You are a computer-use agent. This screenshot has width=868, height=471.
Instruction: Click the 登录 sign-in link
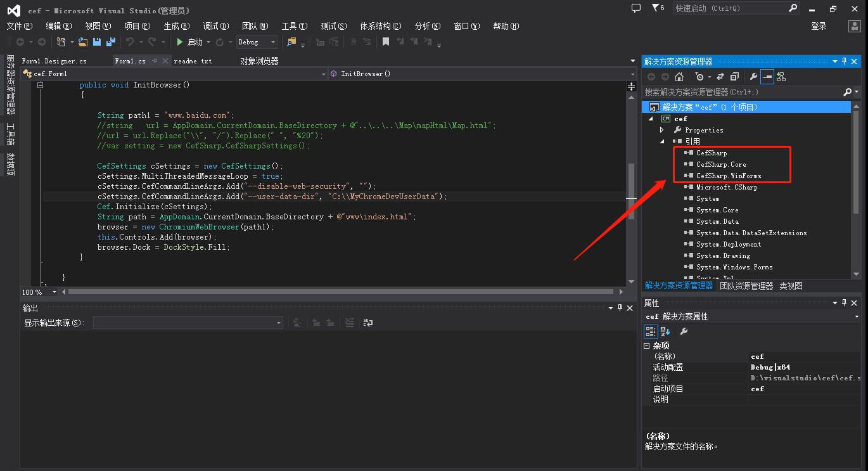[x=819, y=26]
